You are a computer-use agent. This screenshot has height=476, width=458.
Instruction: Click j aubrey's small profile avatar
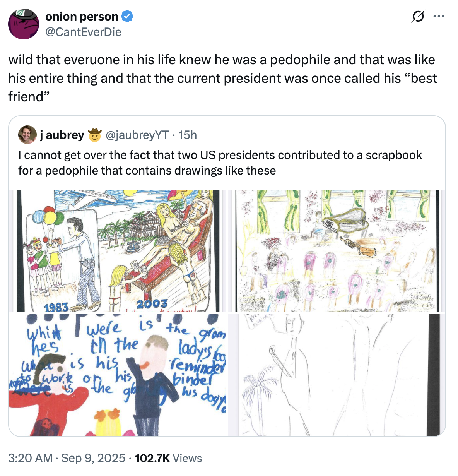pyautogui.click(x=27, y=135)
